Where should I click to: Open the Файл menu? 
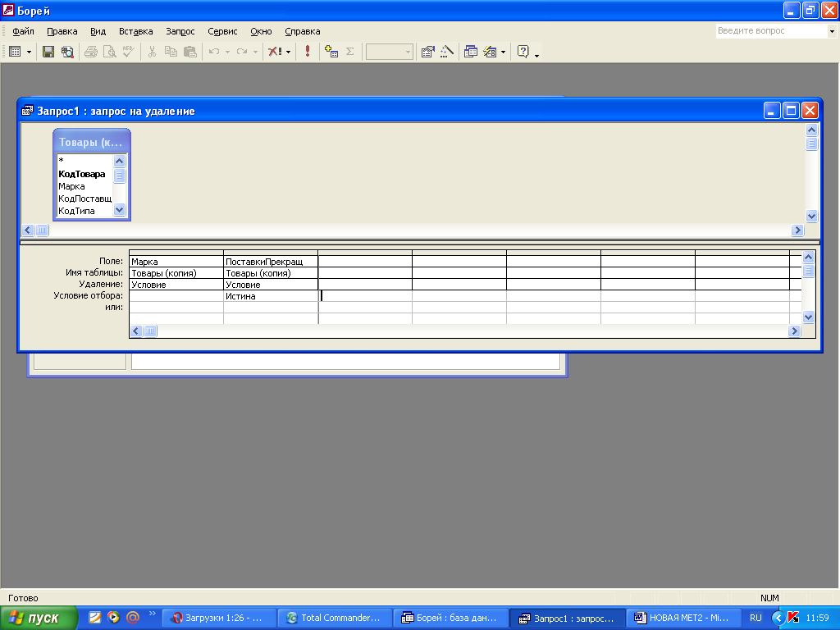[23, 31]
